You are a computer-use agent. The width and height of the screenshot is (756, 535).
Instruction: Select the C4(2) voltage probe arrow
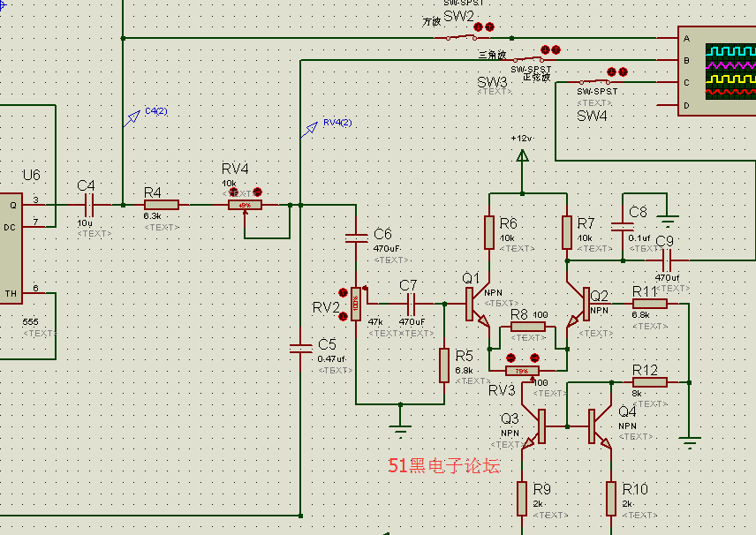click(x=132, y=118)
